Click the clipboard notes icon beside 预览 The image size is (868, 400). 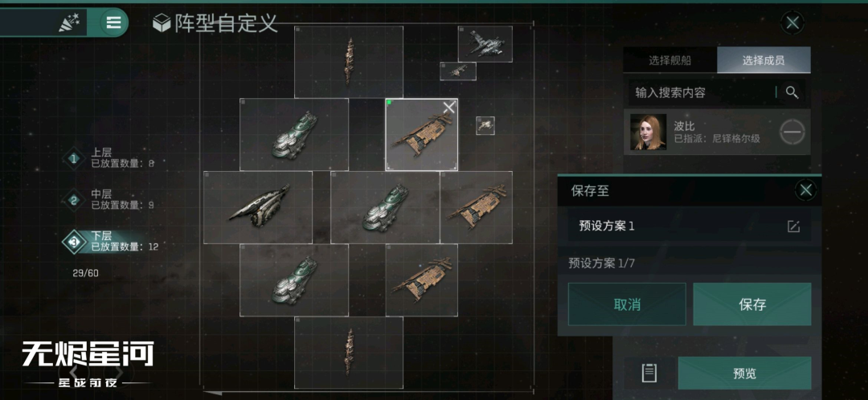(x=649, y=373)
